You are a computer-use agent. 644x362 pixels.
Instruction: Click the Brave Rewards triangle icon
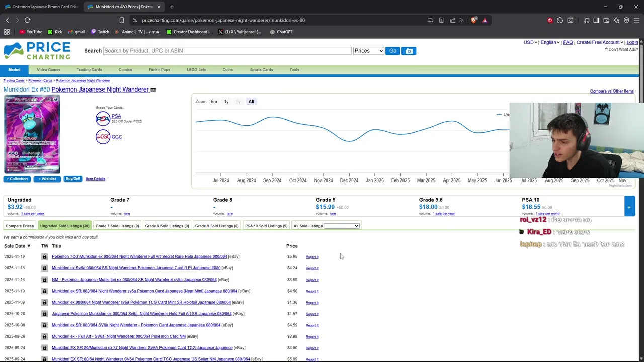pos(485,20)
